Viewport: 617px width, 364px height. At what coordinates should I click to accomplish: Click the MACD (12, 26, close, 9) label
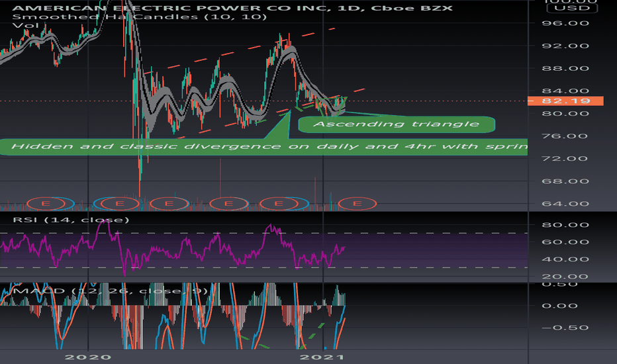coord(111,291)
